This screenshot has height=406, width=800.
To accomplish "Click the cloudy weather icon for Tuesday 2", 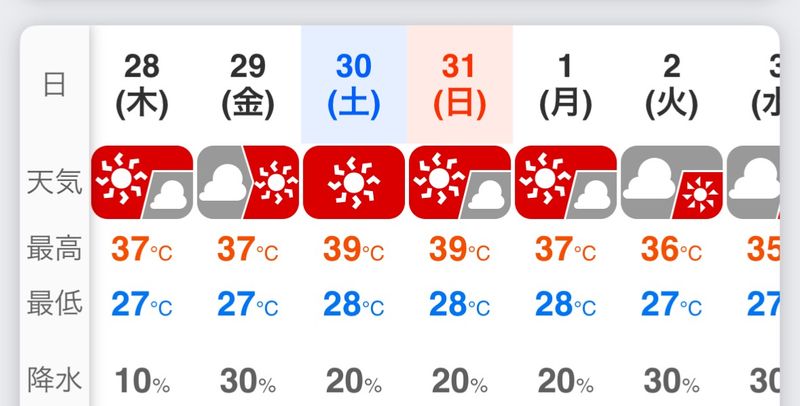I will point(671,182).
